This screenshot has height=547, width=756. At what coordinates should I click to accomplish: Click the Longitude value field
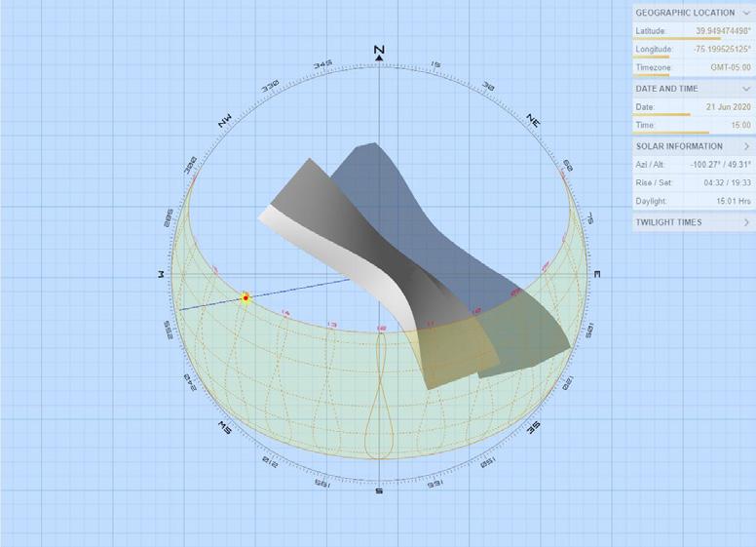pyautogui.click(x=722, y=49)
